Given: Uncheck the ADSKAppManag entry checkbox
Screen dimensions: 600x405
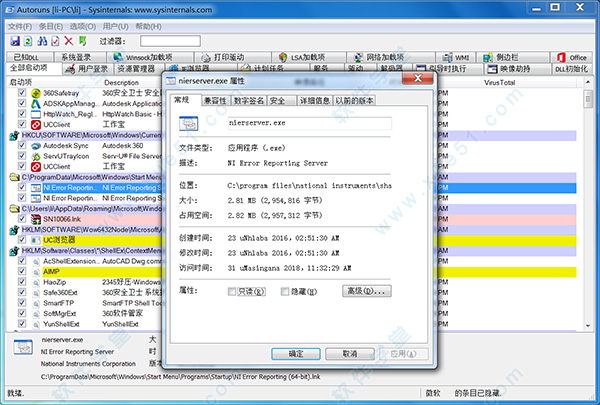Looking at the screenshot, I should coord(22,103).
